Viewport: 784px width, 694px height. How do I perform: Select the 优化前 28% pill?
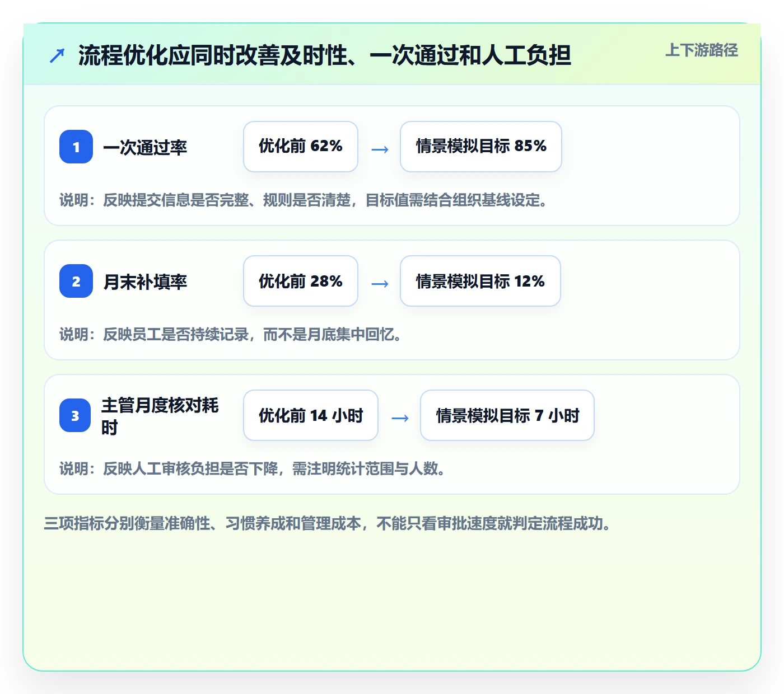click(301, 281)
